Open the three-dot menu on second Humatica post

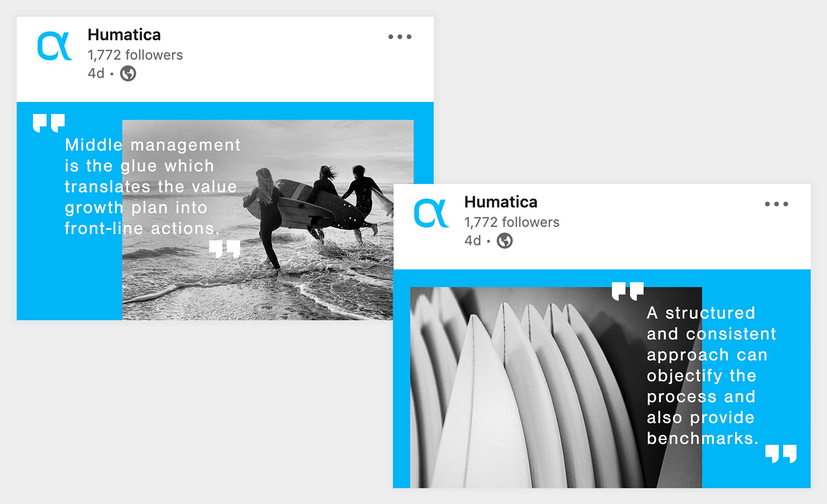(776, 204)
